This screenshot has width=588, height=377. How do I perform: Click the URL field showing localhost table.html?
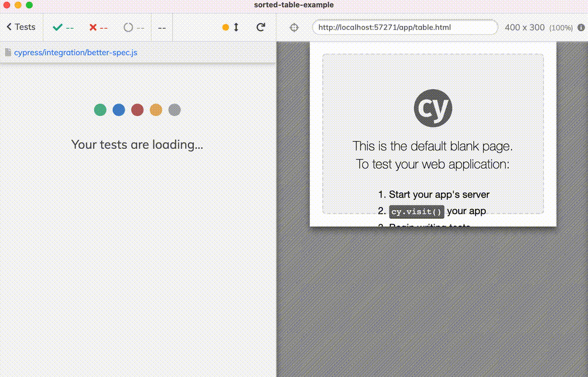point(405,27)
